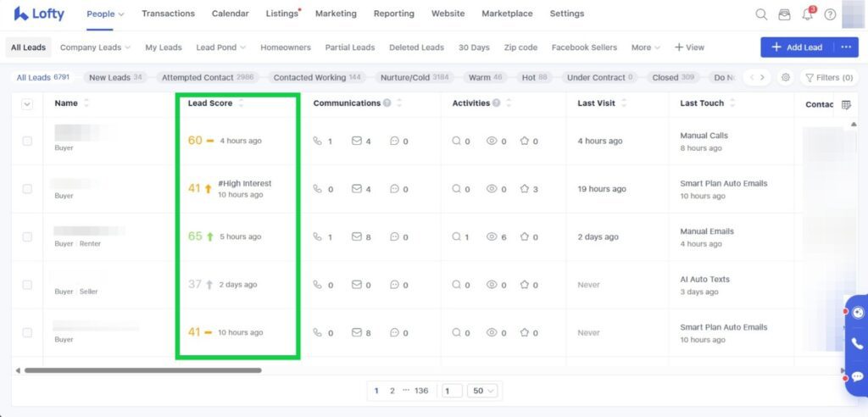
Task: Open table settings gear icon
Action: tap(785, 77)
